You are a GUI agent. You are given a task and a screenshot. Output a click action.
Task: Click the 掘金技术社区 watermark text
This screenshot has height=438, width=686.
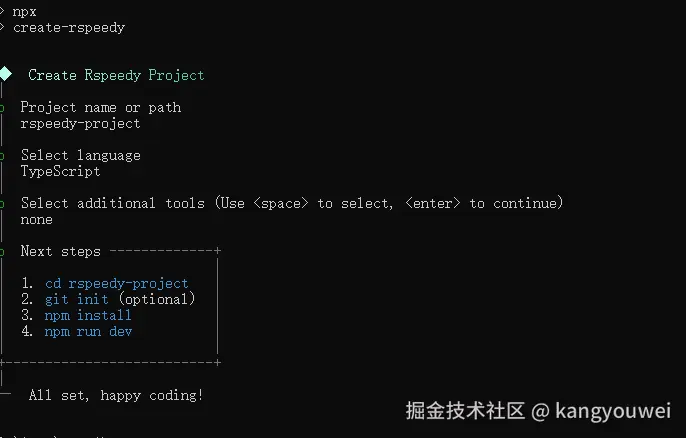(x=465, y=410)
